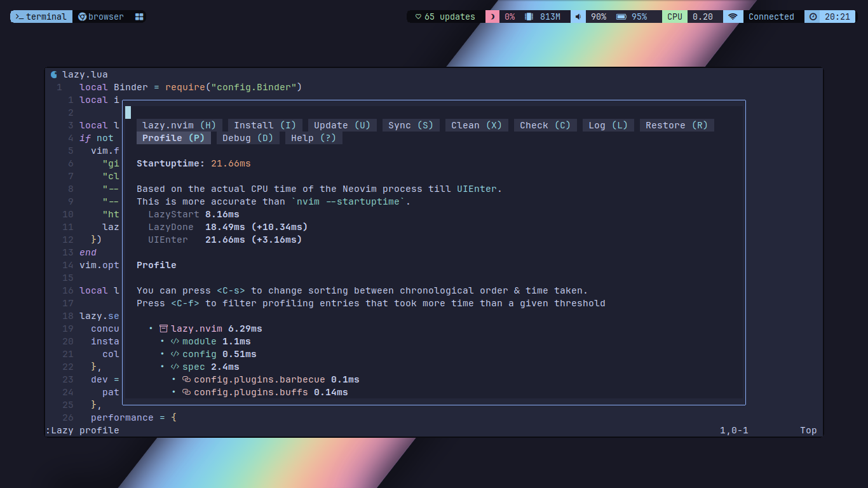Screen dimensions: 868x488
Task: Open the Update (U) tab
Action: coord(342,125)
